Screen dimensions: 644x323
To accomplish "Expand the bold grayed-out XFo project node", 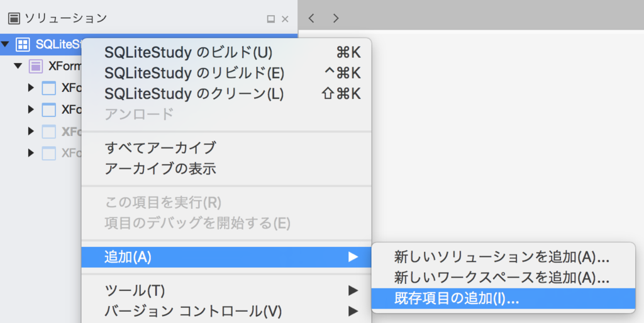I will click(x=31, y=131).
